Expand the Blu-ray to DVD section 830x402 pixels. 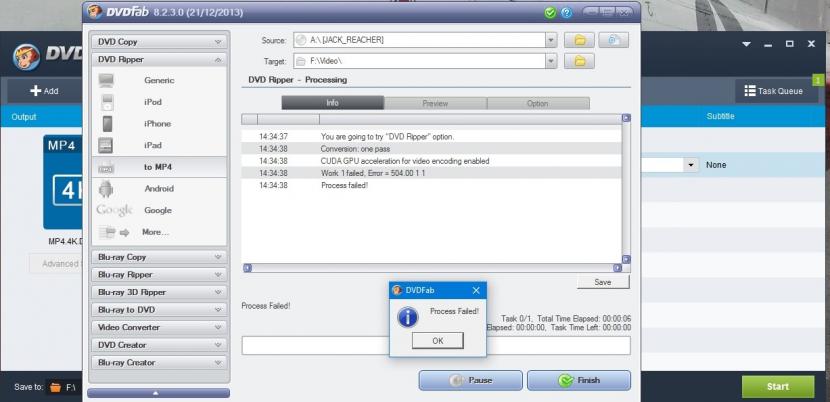[159, 310]
